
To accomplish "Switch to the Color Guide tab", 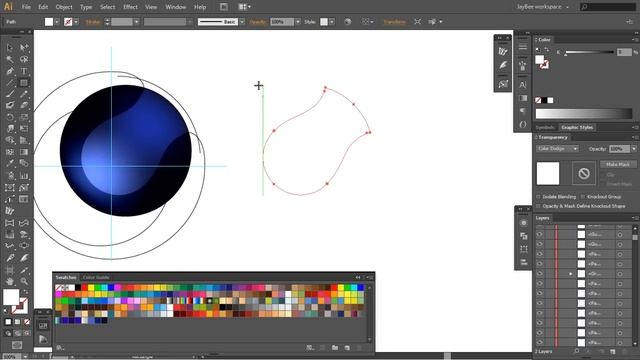I will [96, 278].
